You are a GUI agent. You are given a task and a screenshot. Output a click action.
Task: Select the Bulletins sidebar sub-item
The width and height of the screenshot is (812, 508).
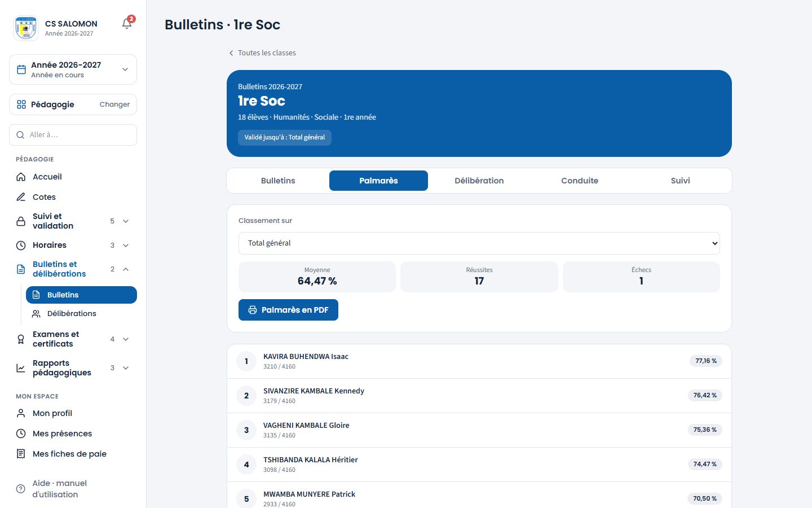(81, 295)
